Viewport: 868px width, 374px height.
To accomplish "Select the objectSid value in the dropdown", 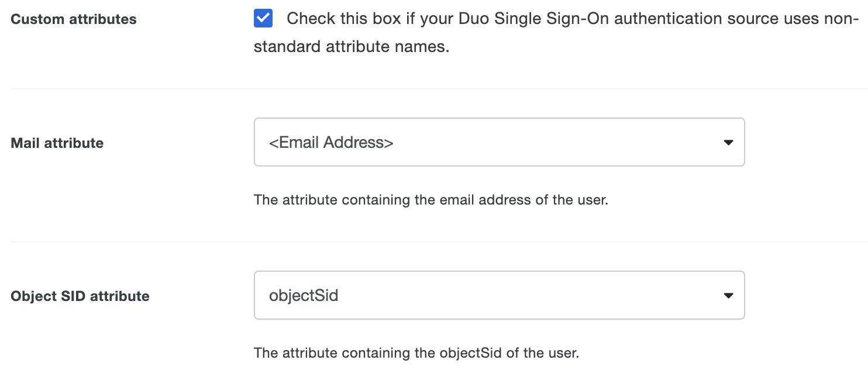I will click(x=304, y=295).
